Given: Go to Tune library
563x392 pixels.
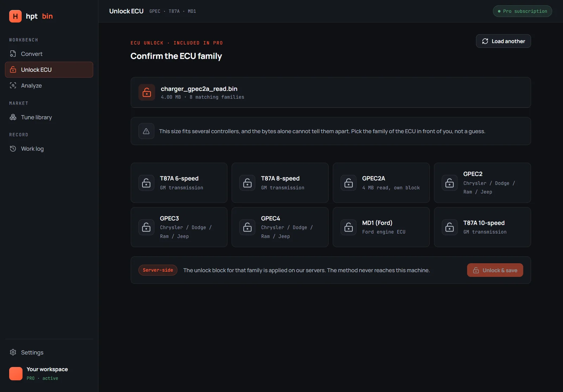Looking at the screenshot, I should [x=49, y=117].
